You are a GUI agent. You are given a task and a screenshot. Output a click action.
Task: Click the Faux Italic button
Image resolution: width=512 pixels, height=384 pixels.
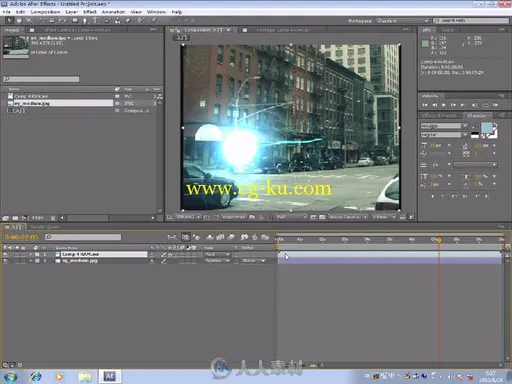point(443,196)
